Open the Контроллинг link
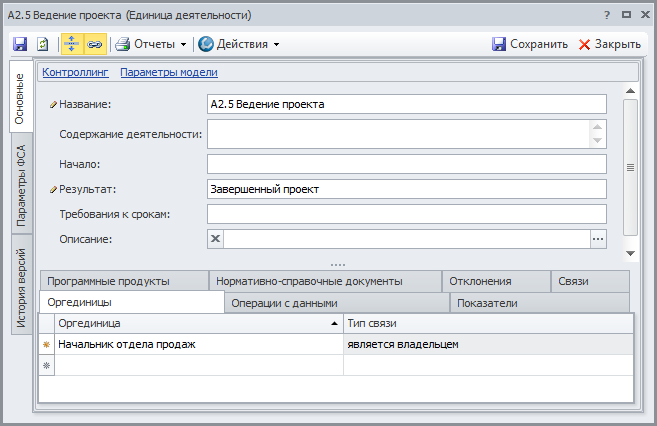 point(75,72)
